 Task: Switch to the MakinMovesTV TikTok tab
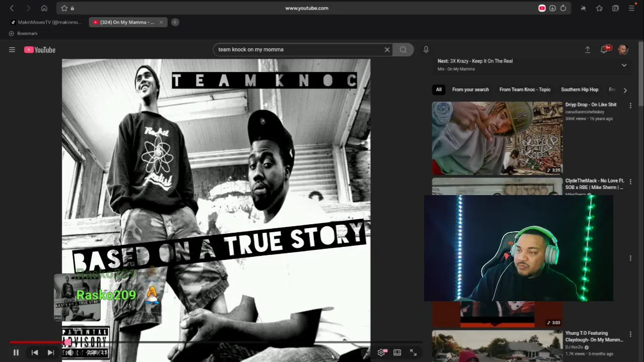click(x=46, y=22)
